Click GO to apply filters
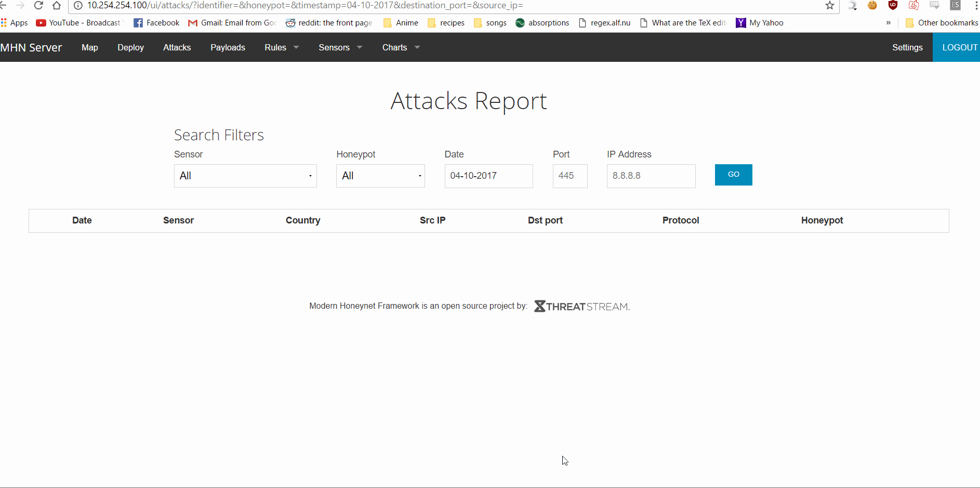Viewport: 980px width, 488px height. [733, 175]
